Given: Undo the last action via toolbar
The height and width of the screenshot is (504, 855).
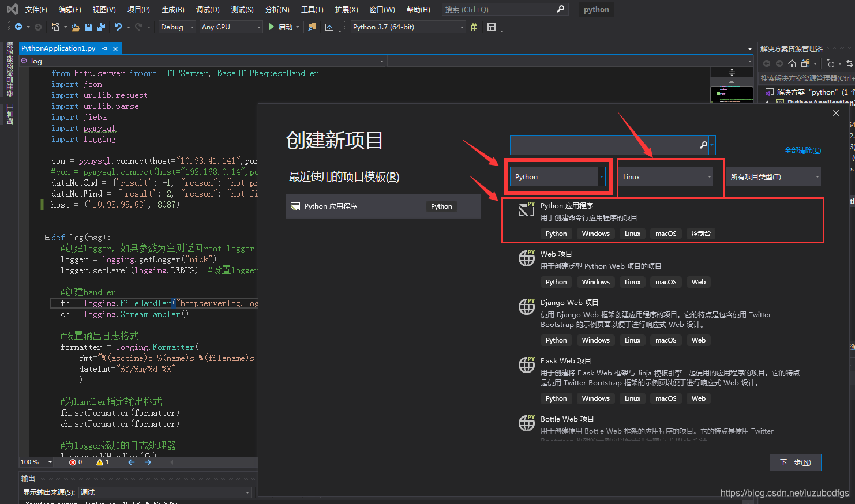Looking at the screenshot, I should pyautogui.click(x=118, y=27).
